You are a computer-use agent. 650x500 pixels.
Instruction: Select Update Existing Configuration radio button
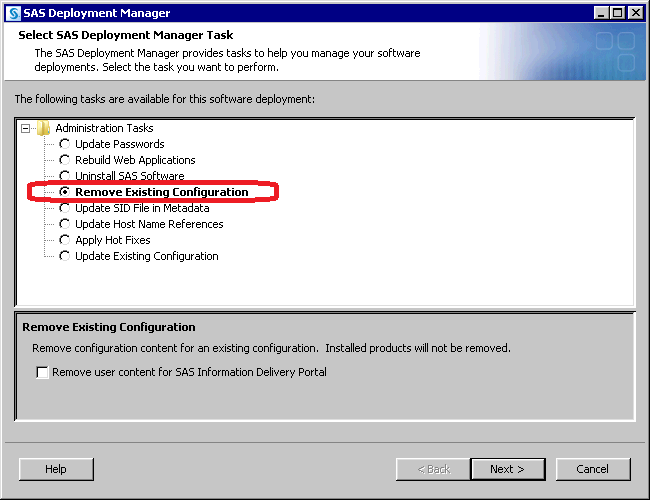pyautogui.click(x=65, y=256)
